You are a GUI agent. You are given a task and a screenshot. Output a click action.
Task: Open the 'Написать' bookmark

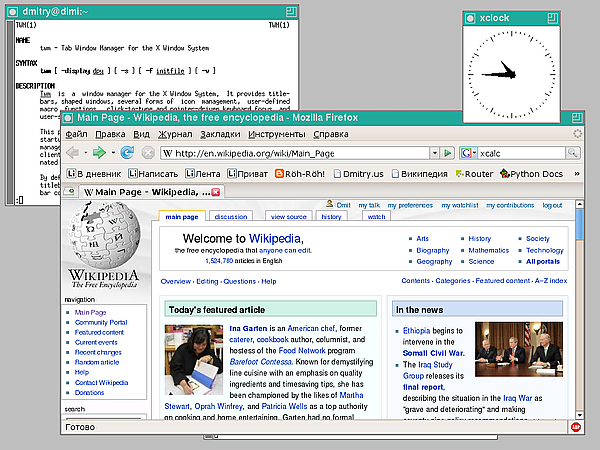click(x=153, y=174)
